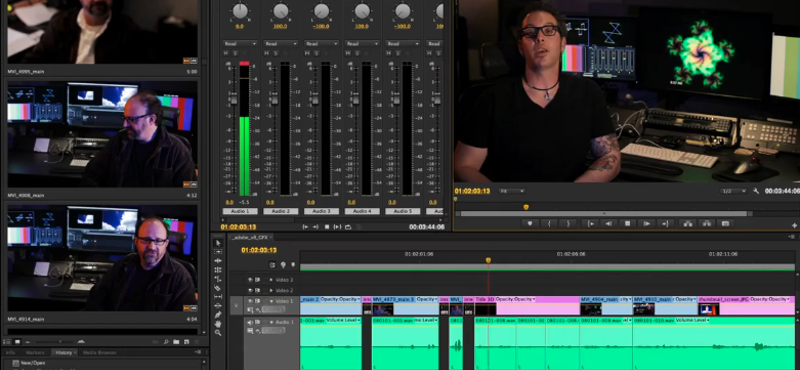Switch to the Info tab

click(x=10, y=352)
